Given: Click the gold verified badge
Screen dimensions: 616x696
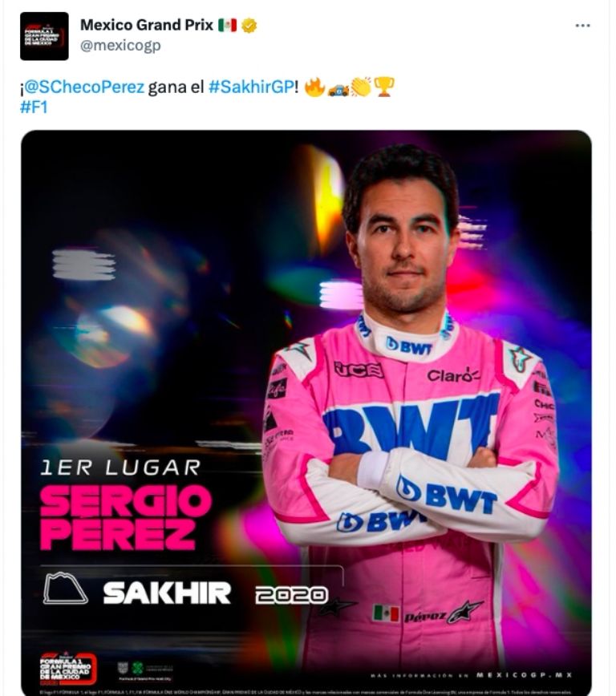Looking at the screenshot, I should [250, 25].
